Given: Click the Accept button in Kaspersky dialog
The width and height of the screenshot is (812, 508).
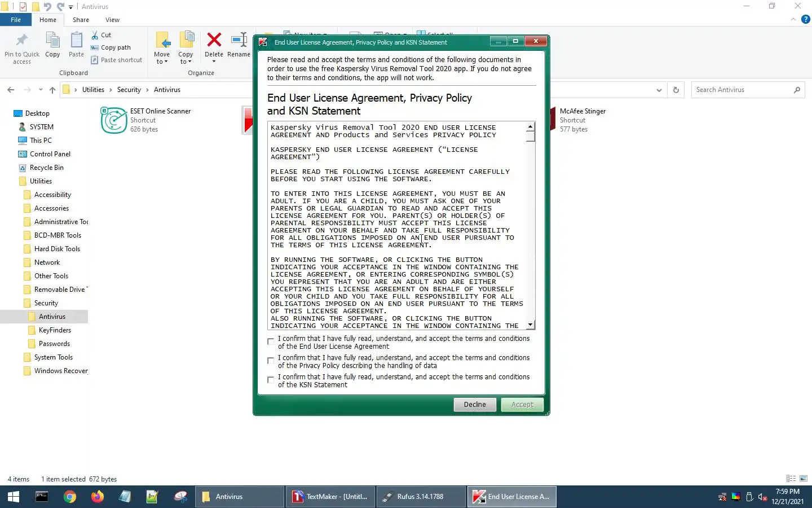Looking at the screenshot, I should (x=522, y=405).
